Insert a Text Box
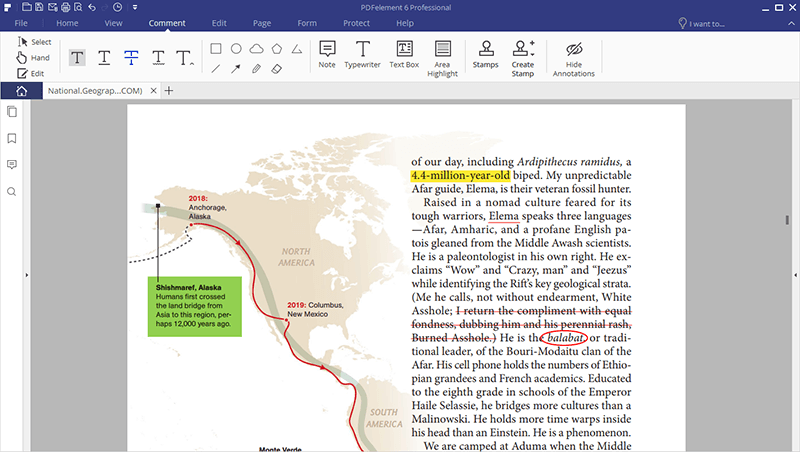The width and height of the screenshot is (800, 452). click(404, 54)
